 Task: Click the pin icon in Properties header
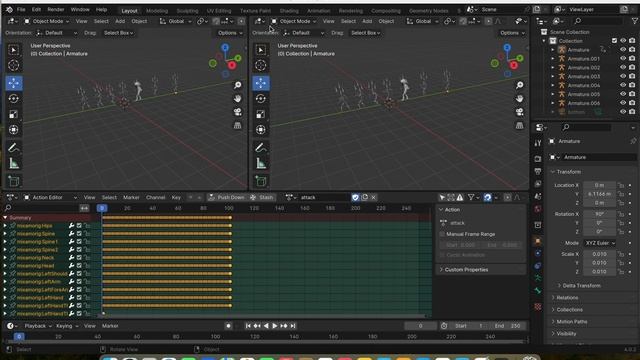click(x=633, y=141)
